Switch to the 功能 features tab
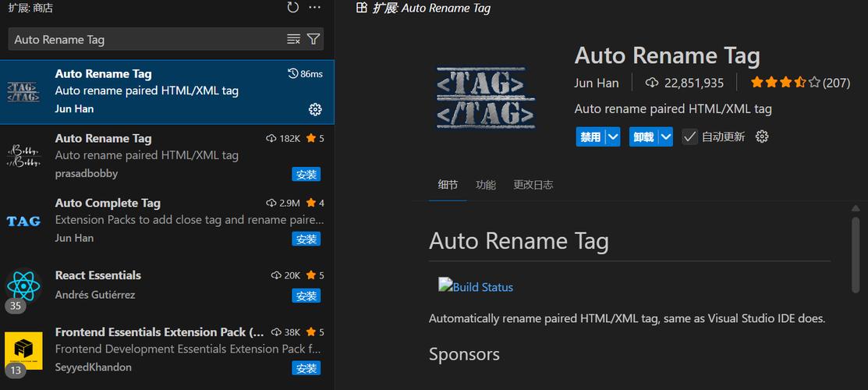868x390 pixels. click(x=486, y=185)
